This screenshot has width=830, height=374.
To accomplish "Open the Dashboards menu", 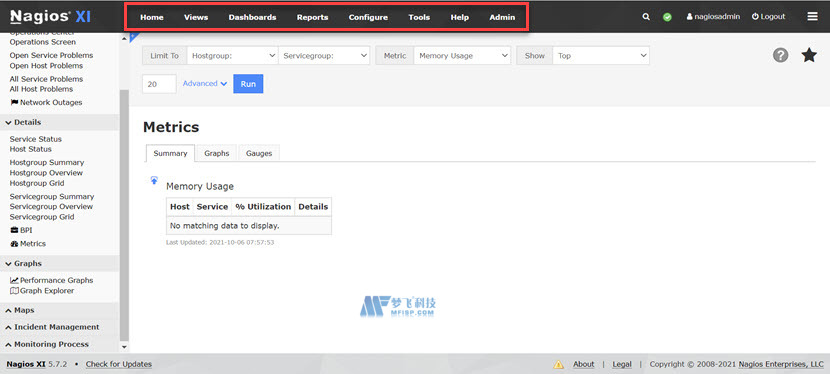I will point(252,17).
